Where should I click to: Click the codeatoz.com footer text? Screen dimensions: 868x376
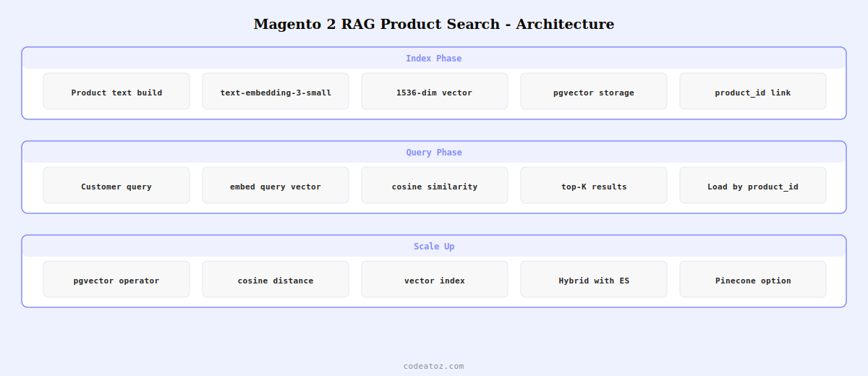coord(434,366)
